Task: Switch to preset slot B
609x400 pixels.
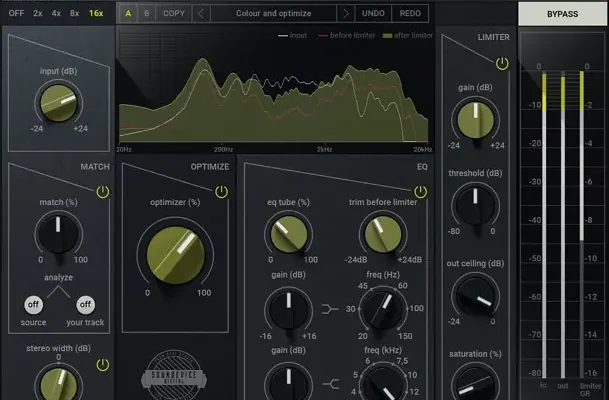Action: click(x=146, y=14)
